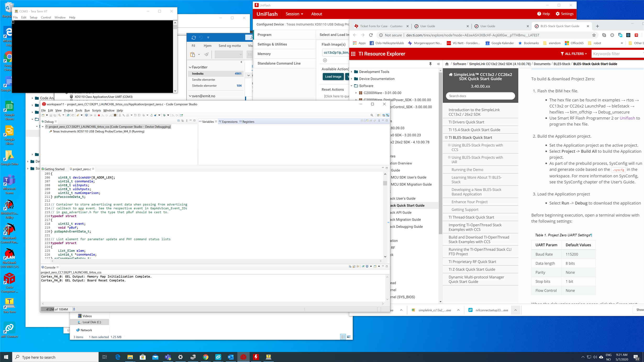Switch to the Registers tab

pos(247,121)
